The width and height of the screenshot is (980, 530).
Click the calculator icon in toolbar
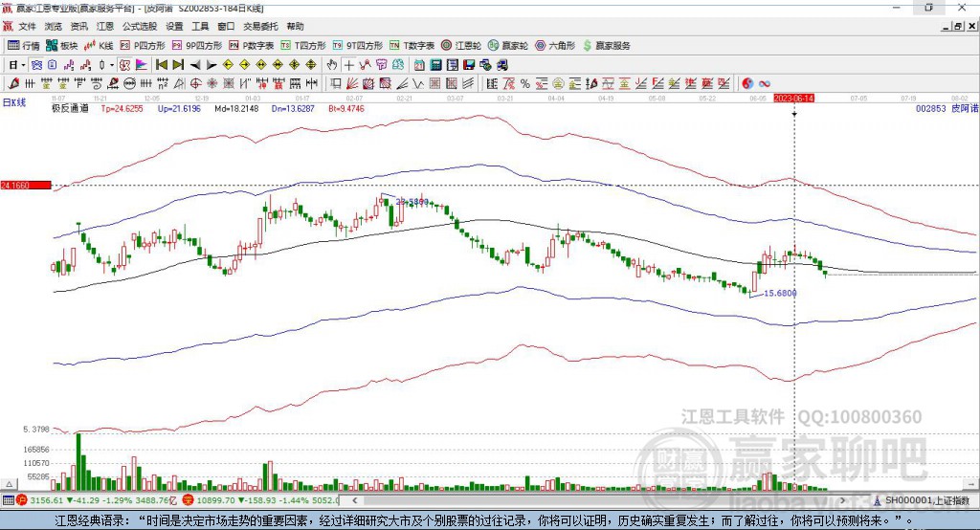(x=435, y=65)
